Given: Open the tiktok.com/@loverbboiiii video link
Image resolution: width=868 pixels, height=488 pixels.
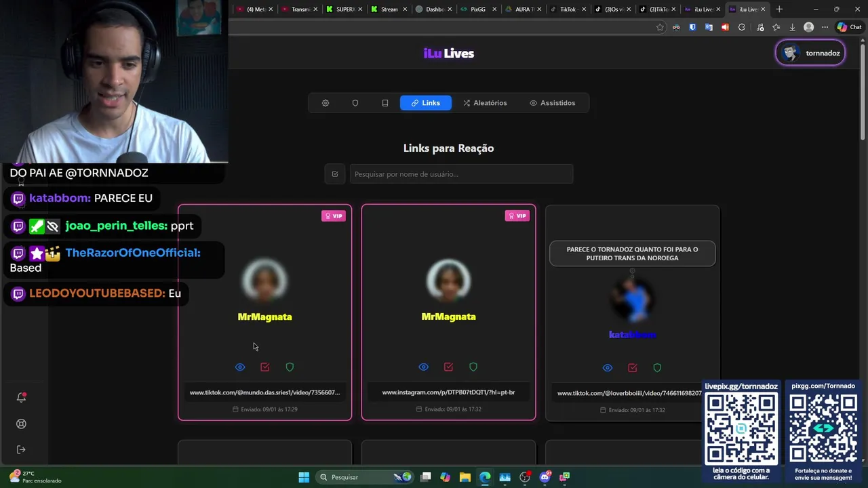Looking at the screenshot, I should click(629, 393).
